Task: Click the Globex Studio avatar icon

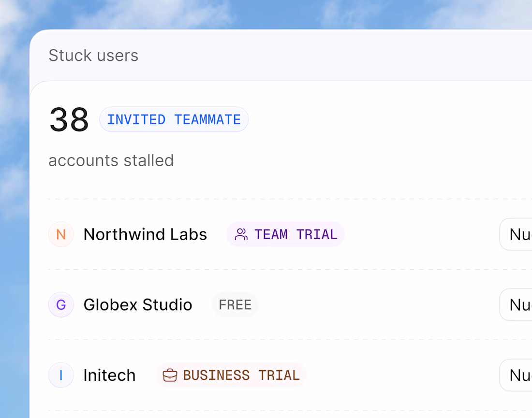Action: click(x=61, y=305)
